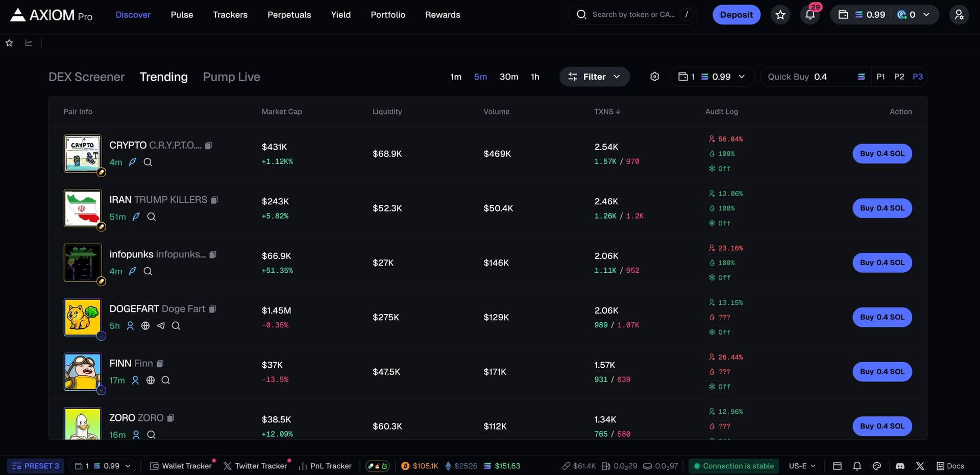Click PRESET 3 button
Viewport: 980px width, 475px height.
point(35,466)
